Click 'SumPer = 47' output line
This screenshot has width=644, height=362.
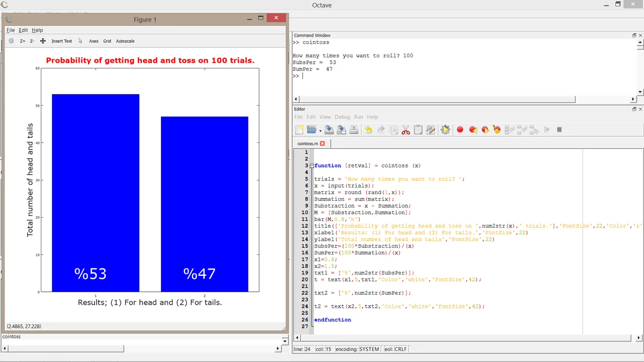[312, 69]
